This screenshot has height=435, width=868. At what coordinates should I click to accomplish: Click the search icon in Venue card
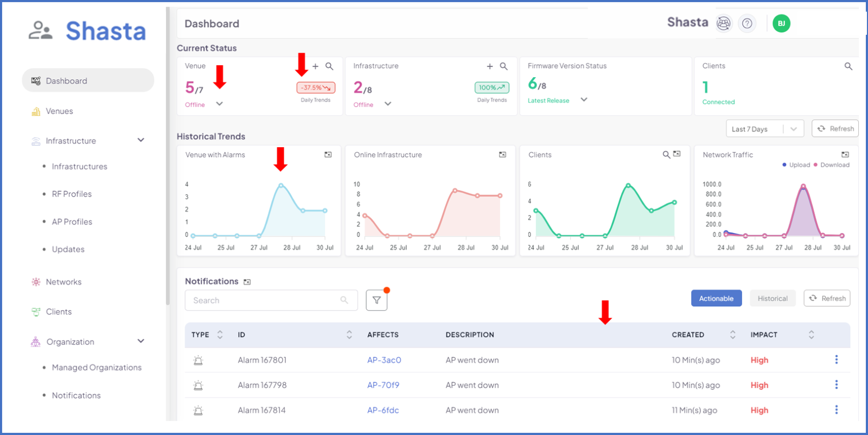pos(329,66)
